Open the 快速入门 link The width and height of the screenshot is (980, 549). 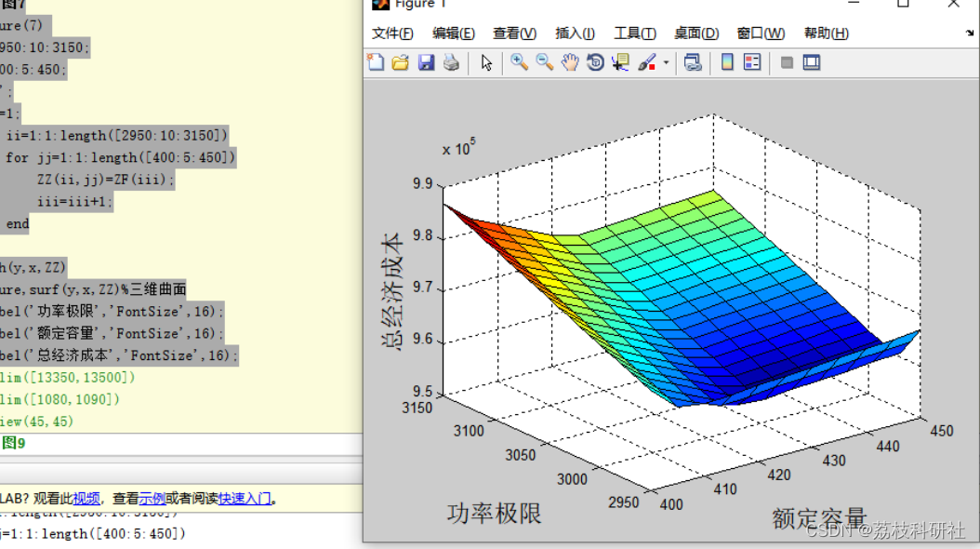coord(245,499)
